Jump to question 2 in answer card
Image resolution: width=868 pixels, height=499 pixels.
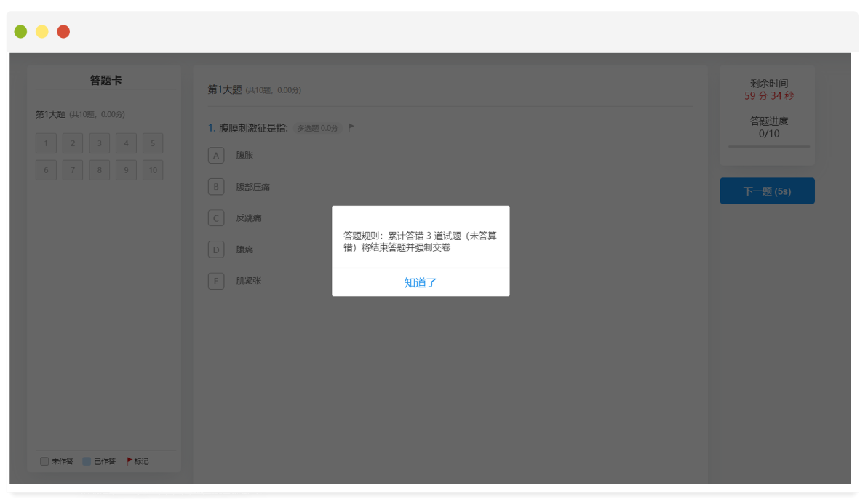coord(73,143)
